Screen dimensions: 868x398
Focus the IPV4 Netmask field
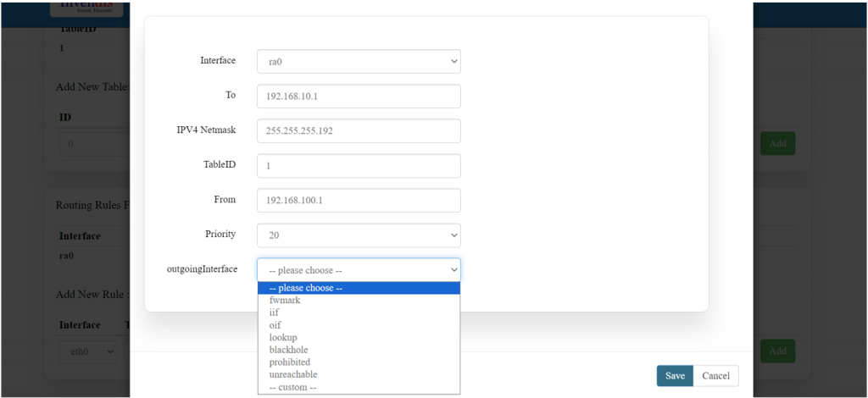359,131
